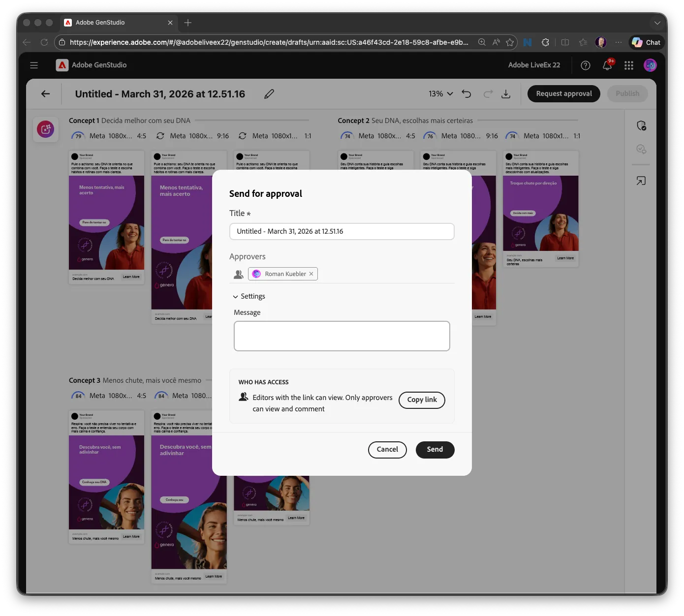
Task: Click the Approvers people field
Action: 342,274
